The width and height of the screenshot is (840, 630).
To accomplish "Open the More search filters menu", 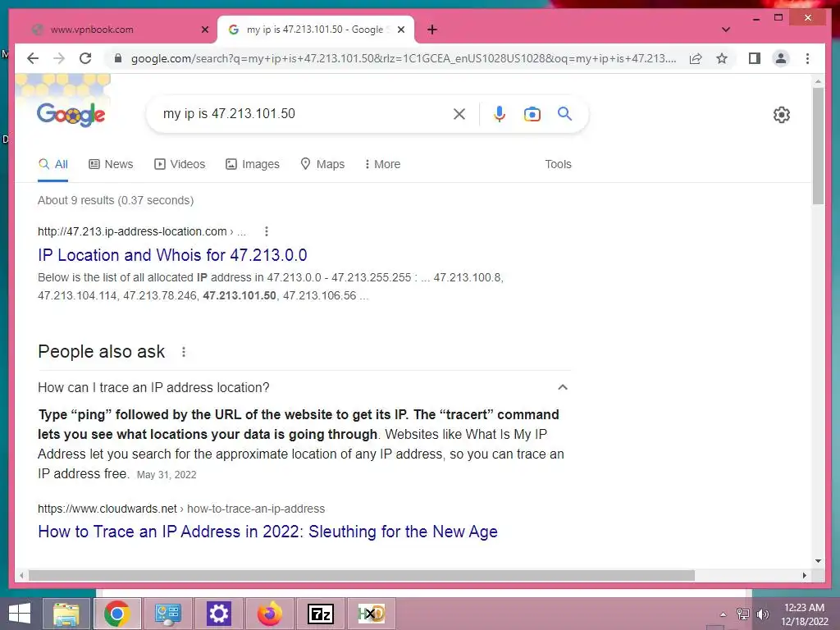I will click(382, 164).
